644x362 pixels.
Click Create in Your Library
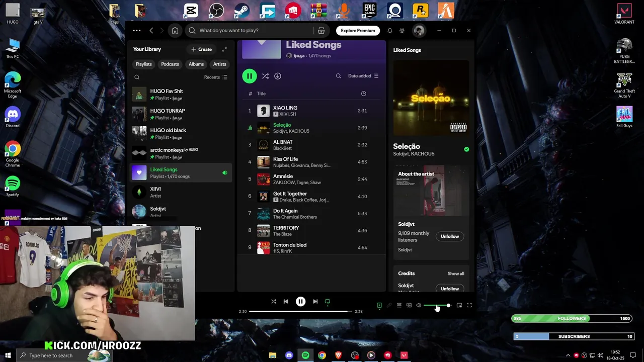tap(202, 49)
